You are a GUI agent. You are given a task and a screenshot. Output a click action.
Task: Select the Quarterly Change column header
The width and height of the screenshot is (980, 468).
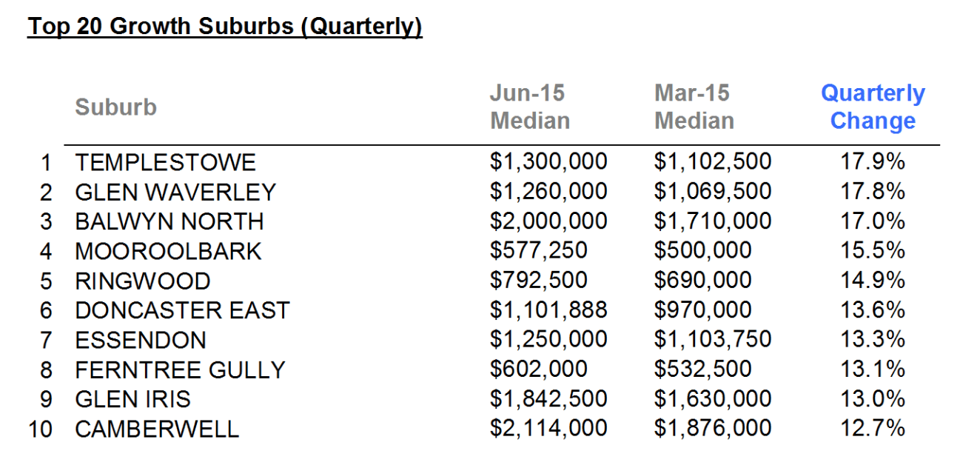[x=873, y=107]
